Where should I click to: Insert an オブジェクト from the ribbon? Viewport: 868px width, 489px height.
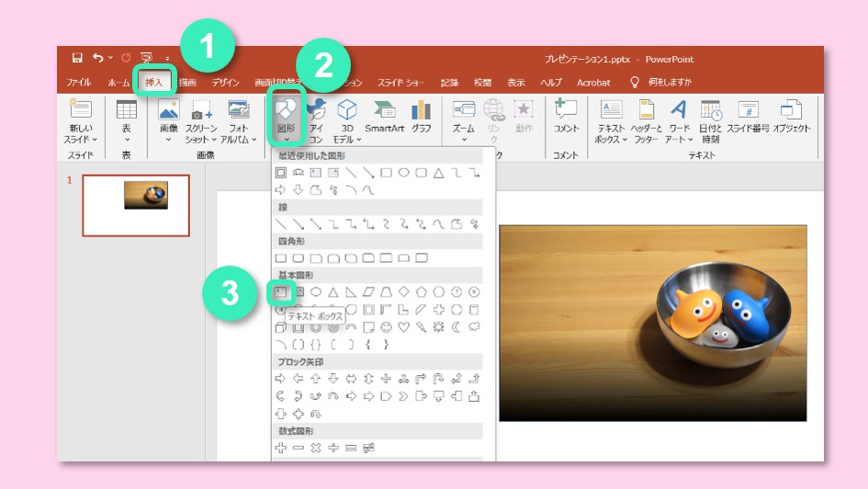[x=791, y=117]
